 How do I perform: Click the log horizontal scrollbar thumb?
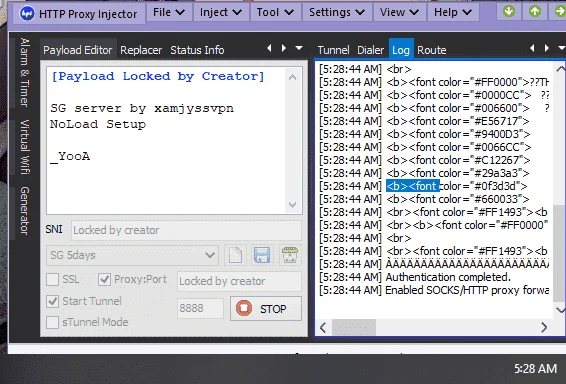(x=354, y=327)
